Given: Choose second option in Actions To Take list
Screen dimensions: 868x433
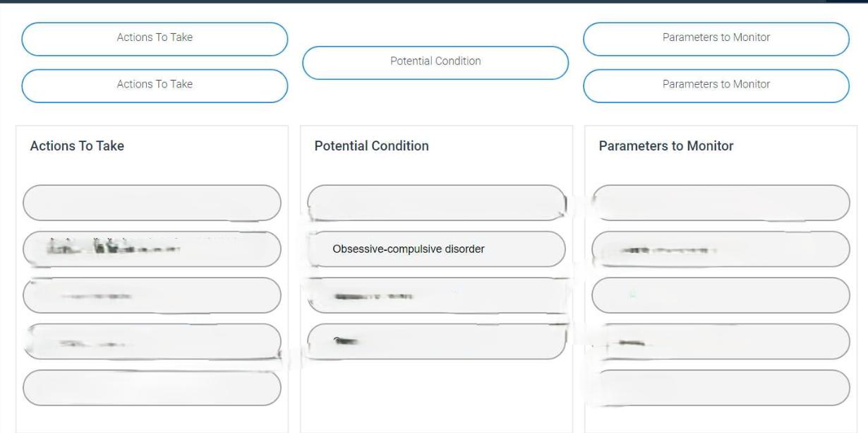Looking at the screenshot, I should pyautogui.click(x=152, y=249).
